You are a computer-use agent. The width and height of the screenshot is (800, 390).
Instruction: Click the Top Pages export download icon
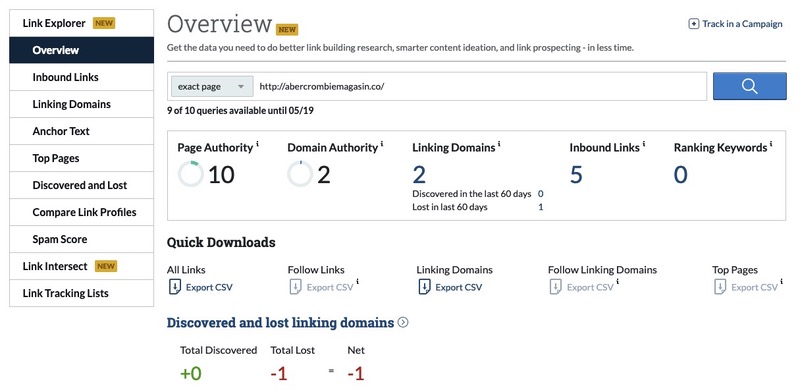coord(720,287)
